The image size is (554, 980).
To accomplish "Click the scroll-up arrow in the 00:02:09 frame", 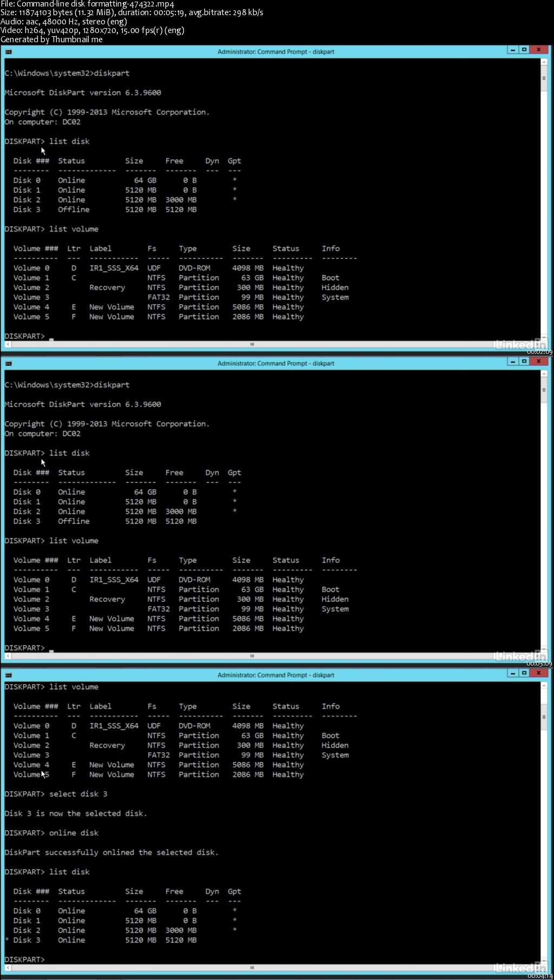I will tap(544, 62).
